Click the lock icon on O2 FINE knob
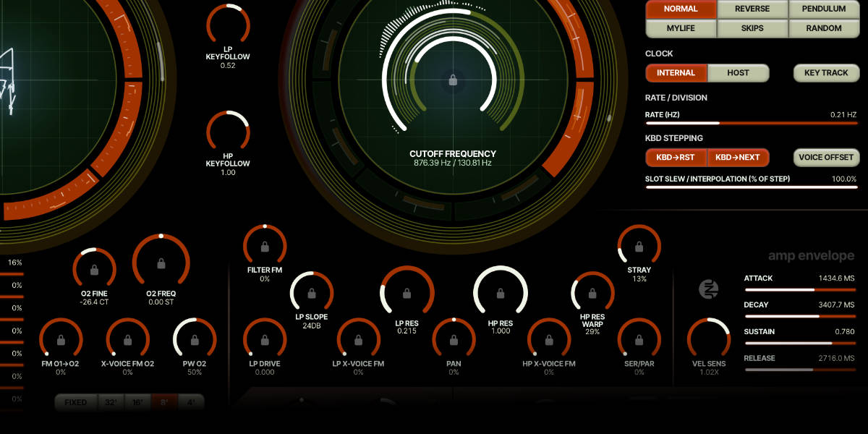The width and height of the screenshot is (868, 434). [94, 270]
